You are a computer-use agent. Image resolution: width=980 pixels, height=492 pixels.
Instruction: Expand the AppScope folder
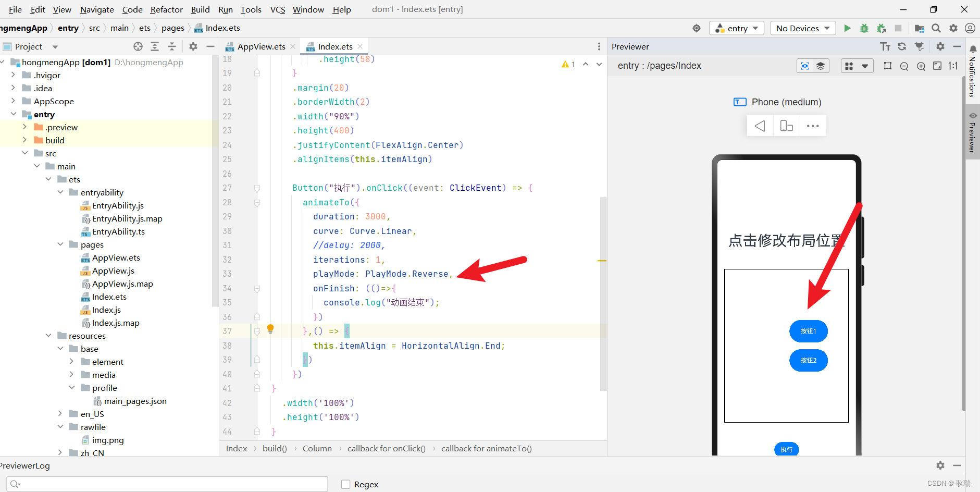pyautogui.click(x=13, y=101)
